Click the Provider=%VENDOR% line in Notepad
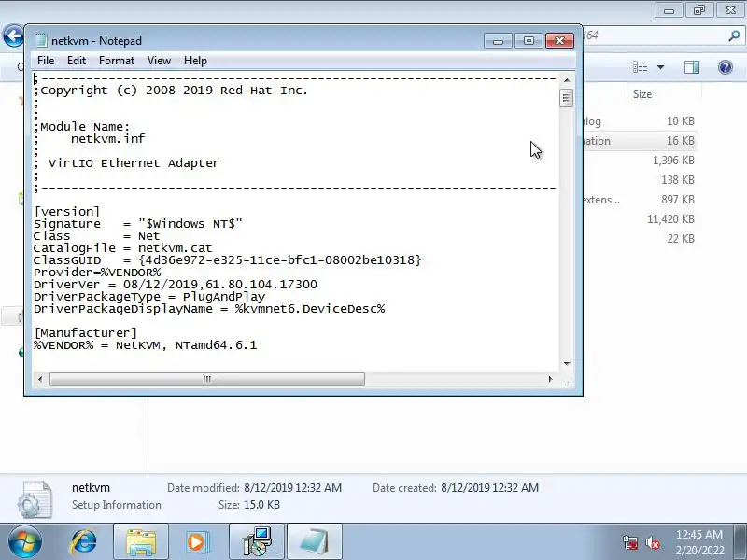Image resolution: width=747 pixels, height=560 pixels. (x=97, y=273)
